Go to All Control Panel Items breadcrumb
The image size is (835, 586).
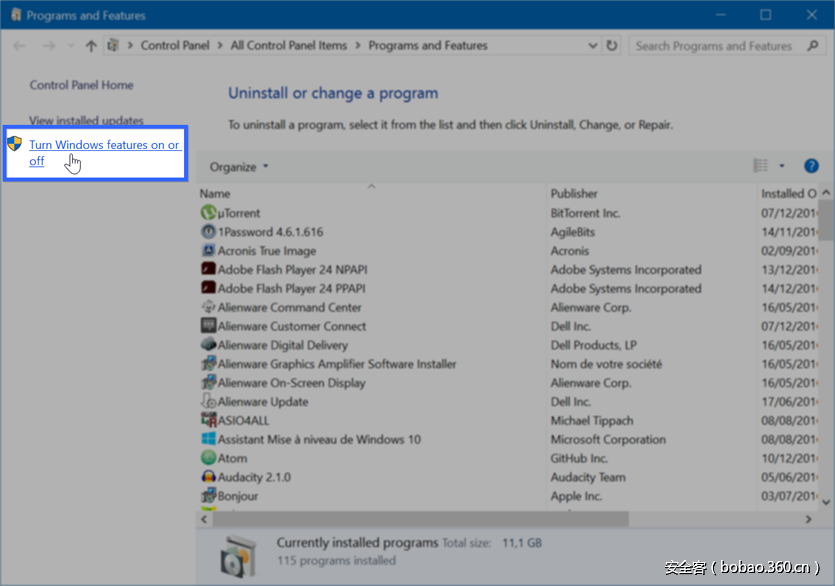(x=289, y=46)
